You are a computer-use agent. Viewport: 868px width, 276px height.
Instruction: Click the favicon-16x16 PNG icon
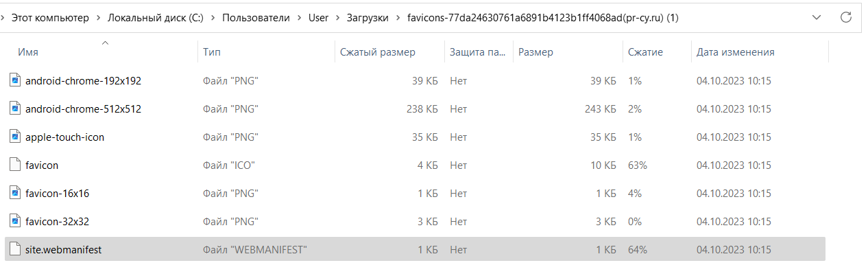(15, 193)
